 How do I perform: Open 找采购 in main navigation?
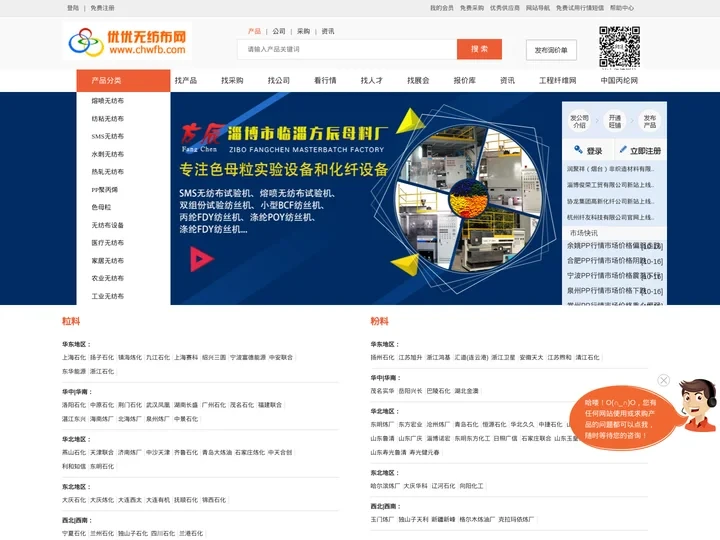point(232,80)
